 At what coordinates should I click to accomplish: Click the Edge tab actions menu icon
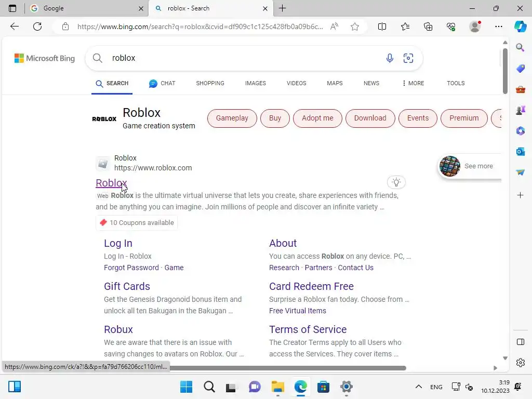12,8
